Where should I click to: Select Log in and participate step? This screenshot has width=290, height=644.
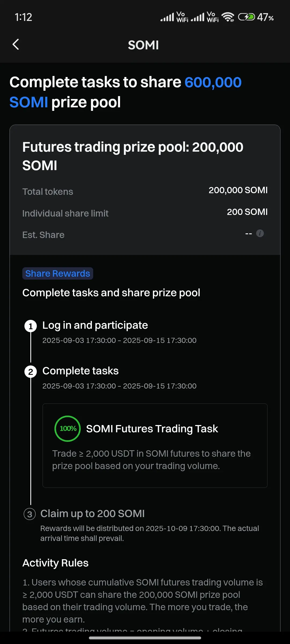(95, 325)
